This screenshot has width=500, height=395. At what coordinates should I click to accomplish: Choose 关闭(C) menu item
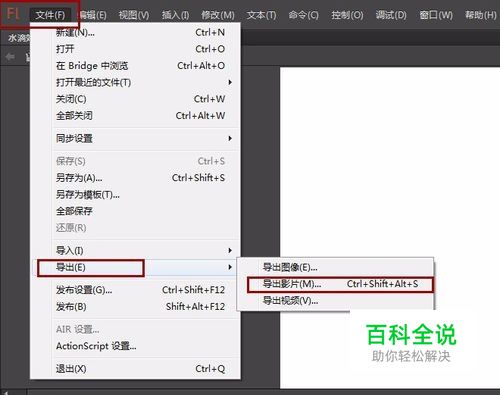click(135, 99)
